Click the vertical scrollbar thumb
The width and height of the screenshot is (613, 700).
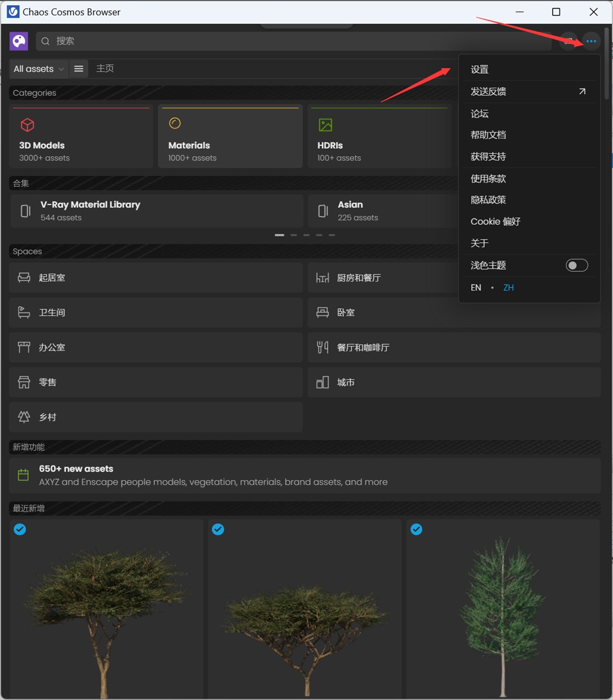pos(607,62)
